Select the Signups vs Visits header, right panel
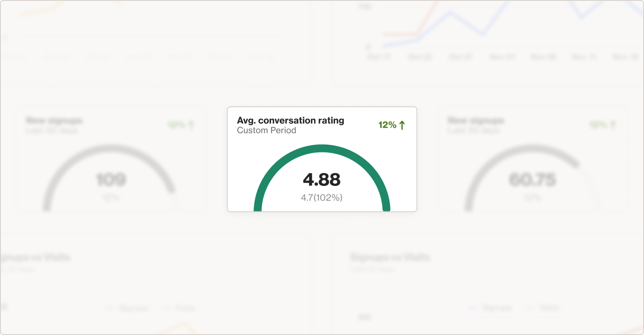The height and width of the screenshot is (335, 644). click(x=389, y=258)
